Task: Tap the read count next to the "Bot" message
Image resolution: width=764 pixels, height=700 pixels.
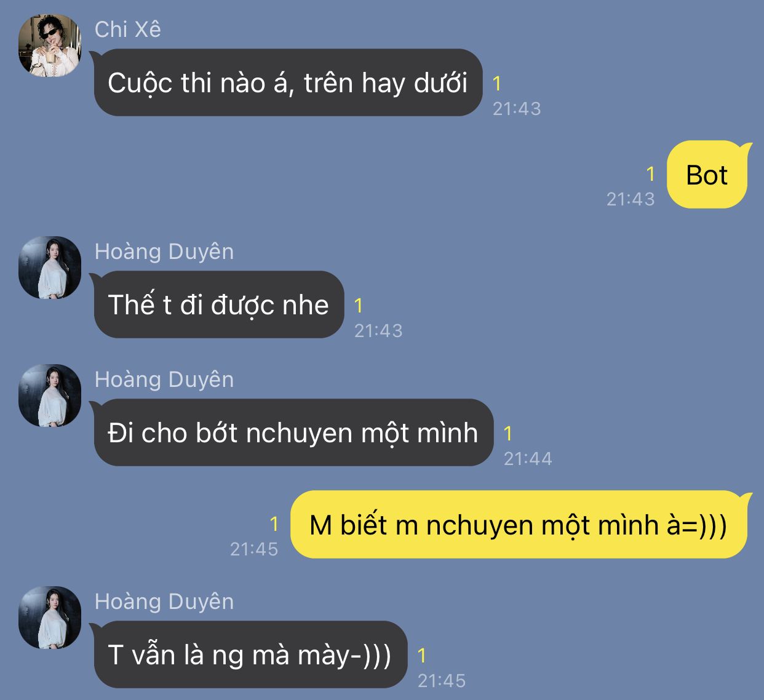Action: click(650, 175)
